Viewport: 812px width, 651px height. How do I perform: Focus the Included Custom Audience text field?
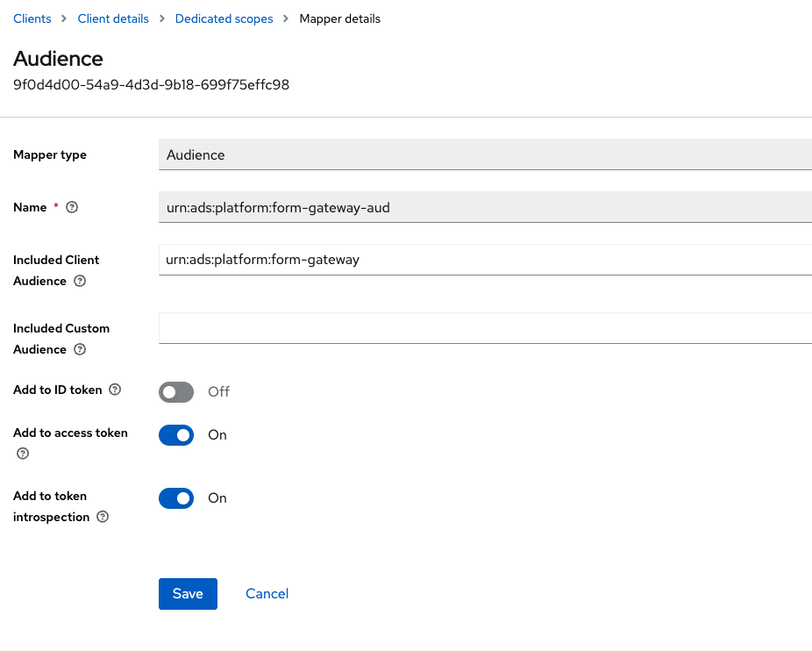[x=485, y=328]
